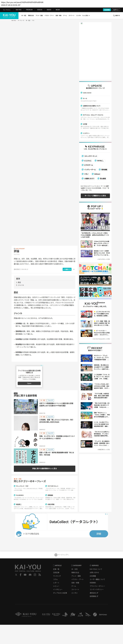Open the IRIAM体験記 article thumbnail
The width and height of the screenshot is (123, 644).
coord(95,222)
